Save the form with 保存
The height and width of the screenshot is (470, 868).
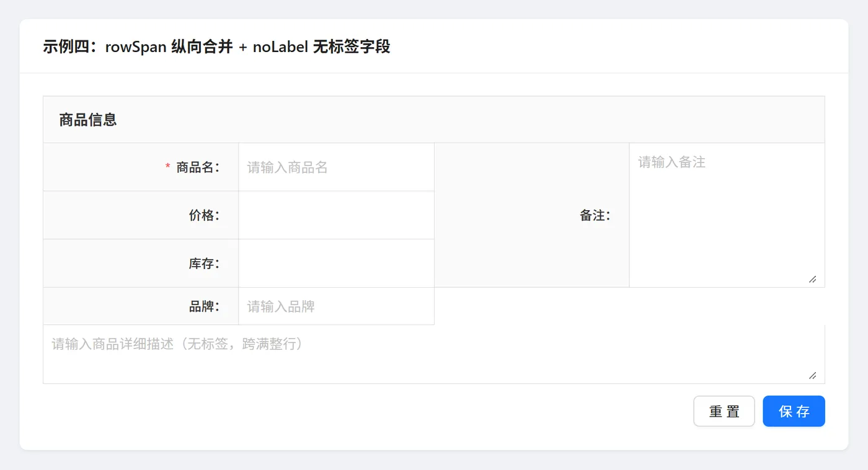[794, 411]
